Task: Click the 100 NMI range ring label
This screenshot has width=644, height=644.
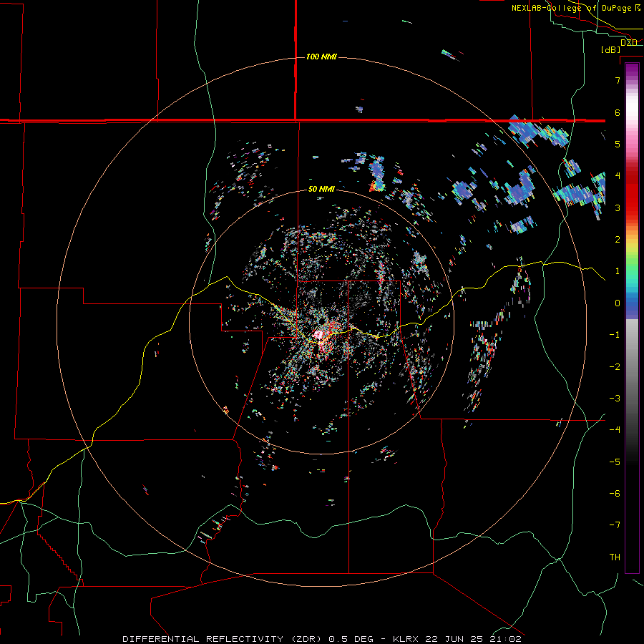Action: click(x=321, y=57)
